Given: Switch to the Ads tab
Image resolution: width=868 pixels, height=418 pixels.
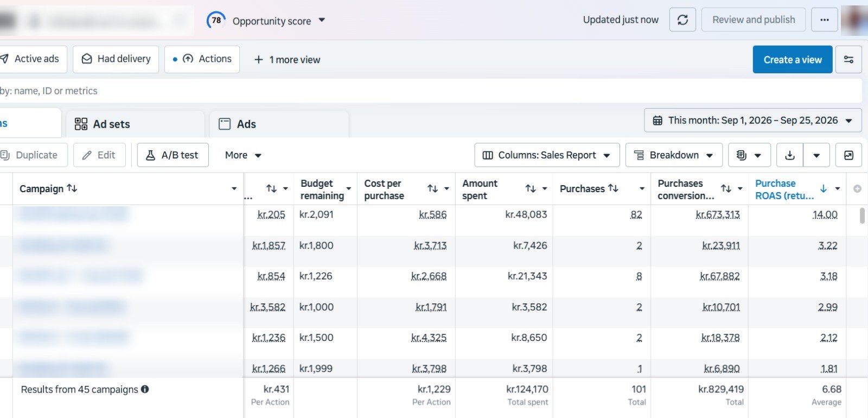Looking at the screenshot, I should [279, 124].
